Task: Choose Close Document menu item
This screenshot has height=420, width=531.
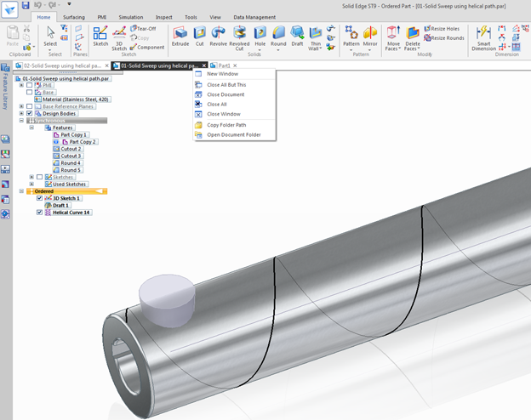Action: pos(234,94)
